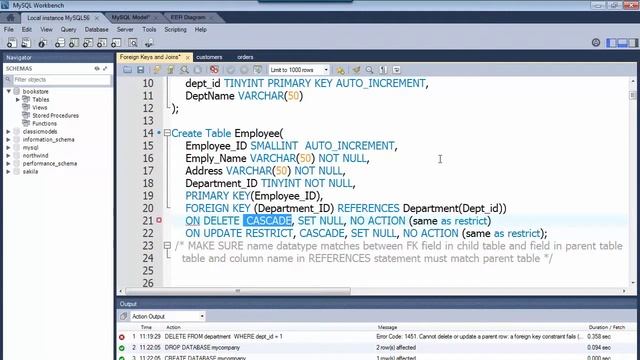
Task: Expand the mysql schema
Action: click(9, 147)
